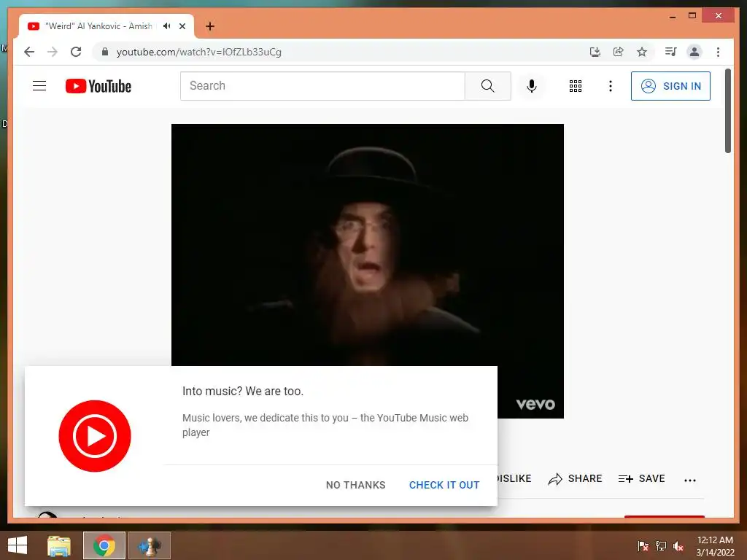Click the video player to pause
Screen dimensions: 747x560
point(368,245)
